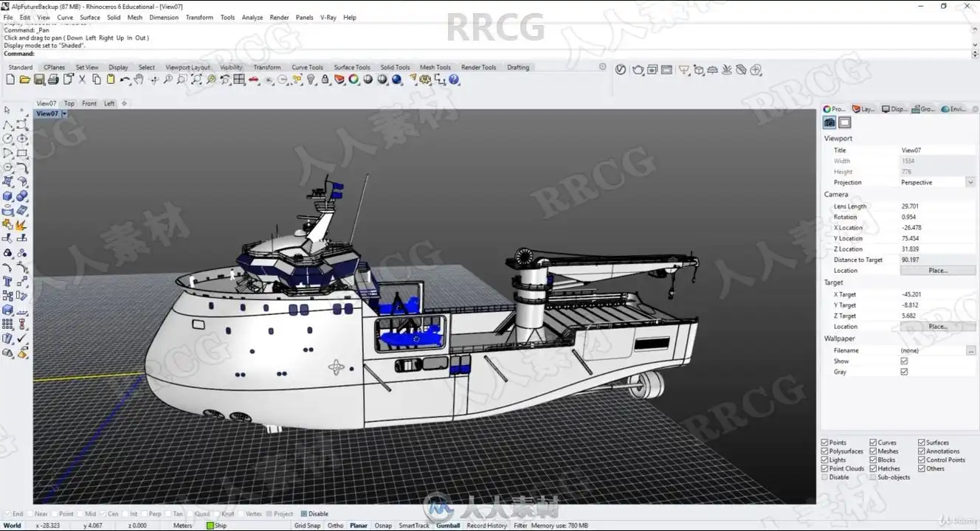Viewport: 980px width, 531px height.
Task: Open the Display panel tab
Action: [894, 109]
